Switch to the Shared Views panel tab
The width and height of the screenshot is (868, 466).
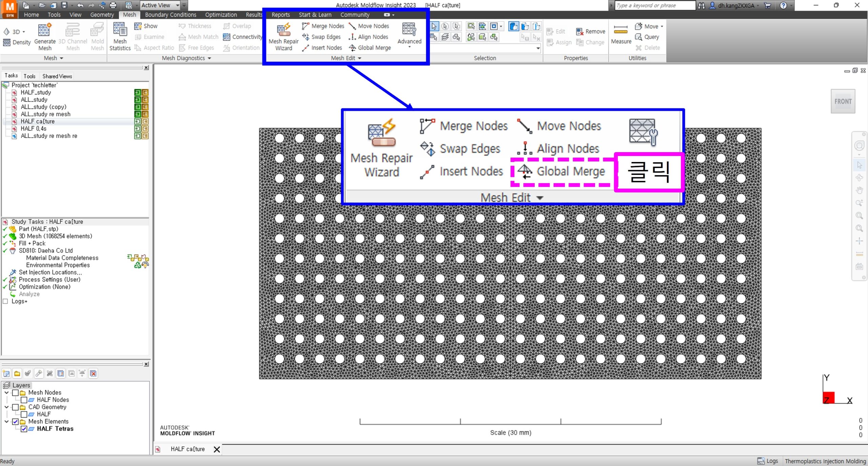[x=57, y=76]
